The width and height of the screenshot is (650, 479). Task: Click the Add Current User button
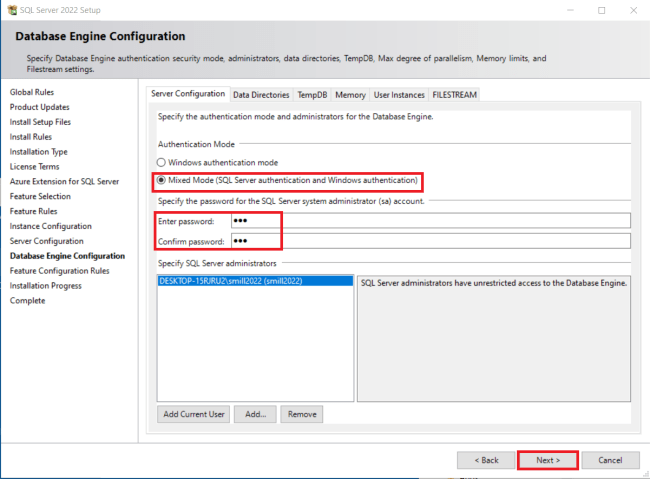click(194, 414)
